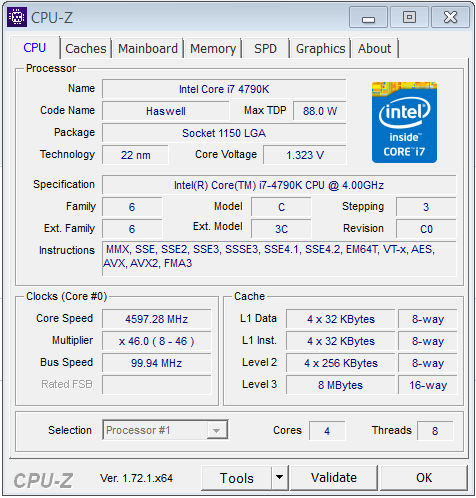Click the Ext. Family value field
Viewport: 476px width, 498px height.
click(132, 229)
